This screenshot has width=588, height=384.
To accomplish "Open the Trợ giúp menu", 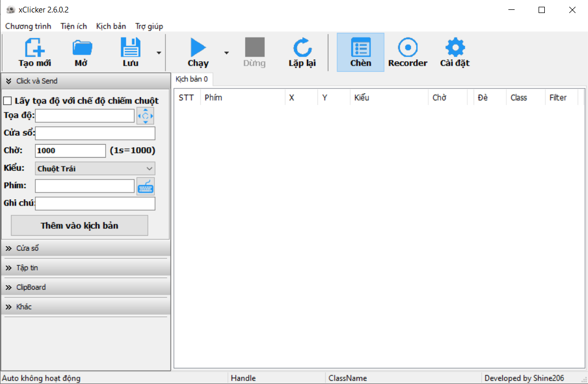I will (x=149, y=26).
